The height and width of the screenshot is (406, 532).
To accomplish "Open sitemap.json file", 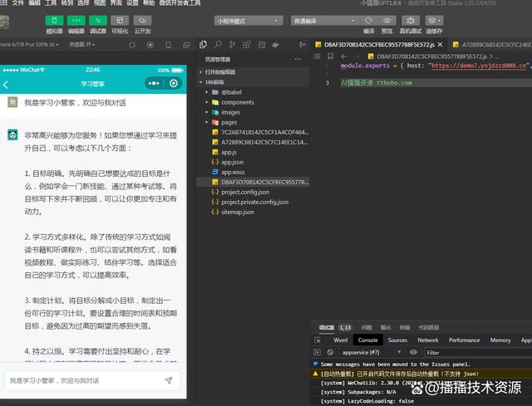I will 253,212.
